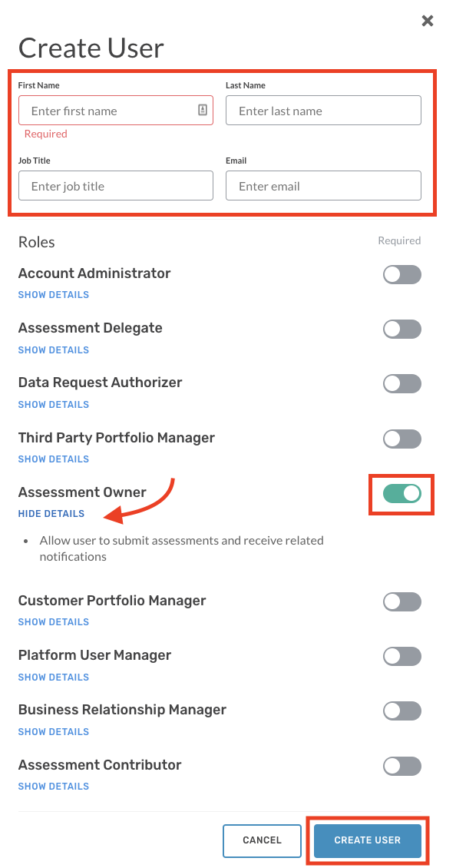Turn on the Platform User Manager toggle
Image resolution: width=456 pixels, height=868 pixels.
[x=401, y=656]
